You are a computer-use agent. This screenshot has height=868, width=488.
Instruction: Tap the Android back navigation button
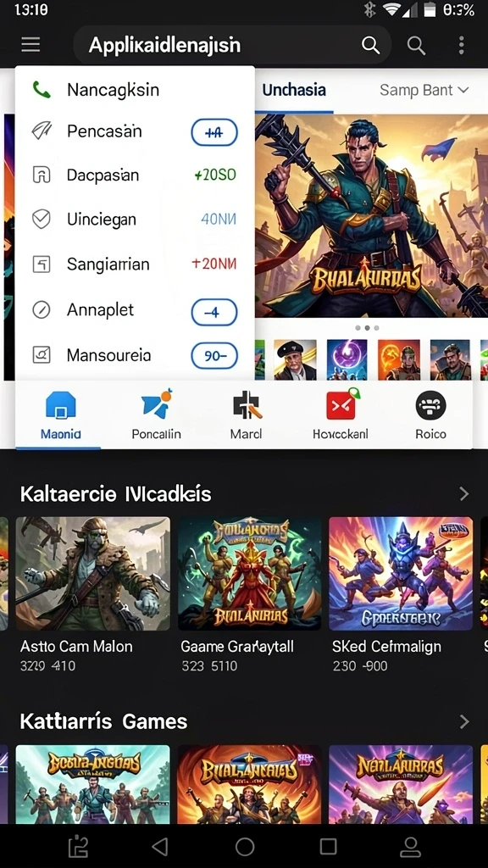pyautogui.click(x=160, y=846)
